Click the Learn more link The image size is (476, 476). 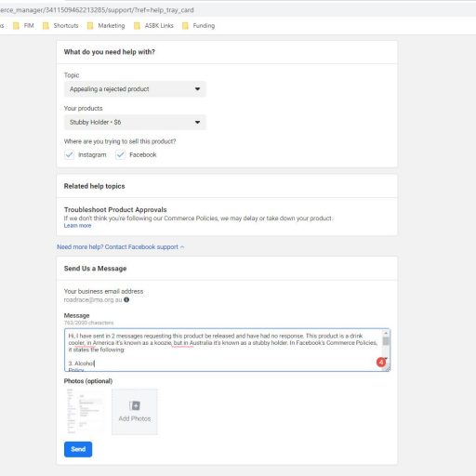pyautogui.click(x=77, y=226)
